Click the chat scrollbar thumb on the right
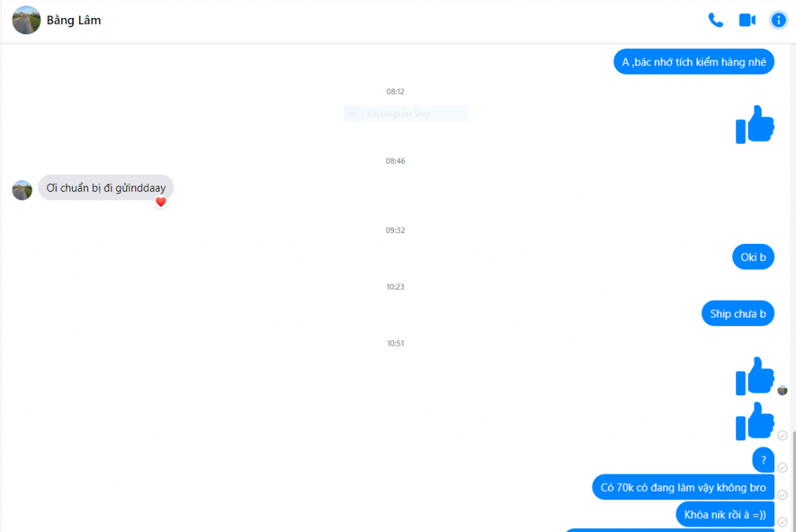Viewport: 796px width, 532px height. click(x=794, y=481)
